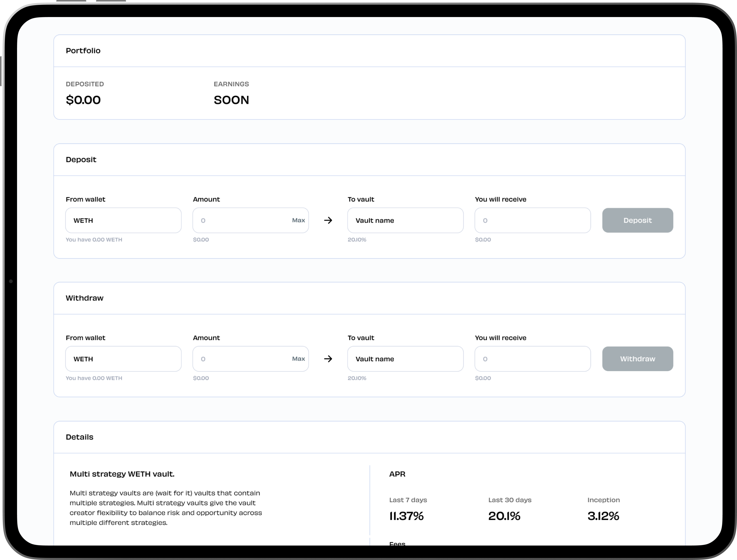
Task: Open the WETH wallet dropdown in Deposit
Action: tap(123, 220)
